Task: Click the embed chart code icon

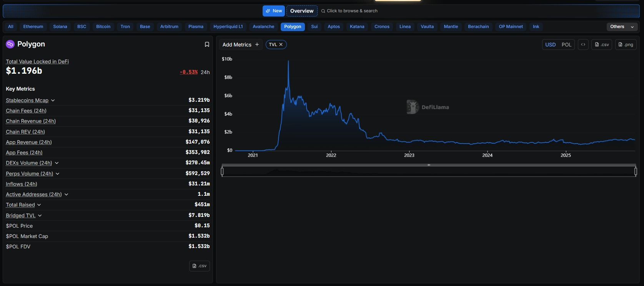Action: (x=583, y=45)
